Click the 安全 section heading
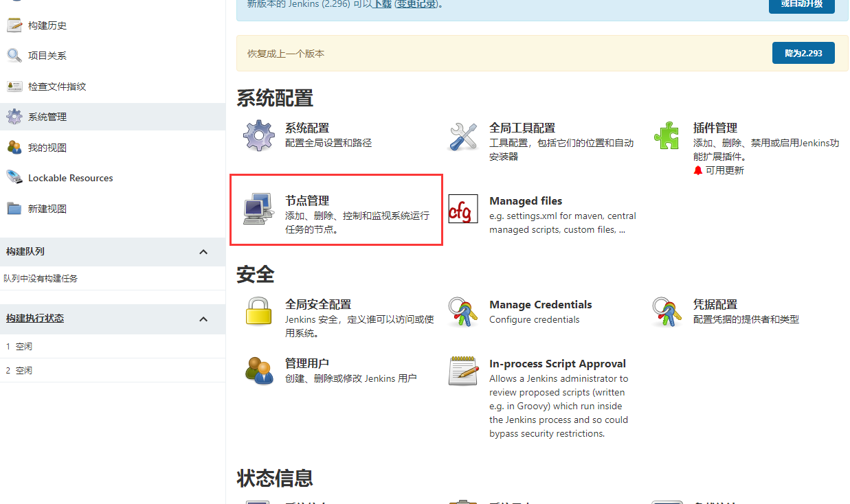 point(256,275)
